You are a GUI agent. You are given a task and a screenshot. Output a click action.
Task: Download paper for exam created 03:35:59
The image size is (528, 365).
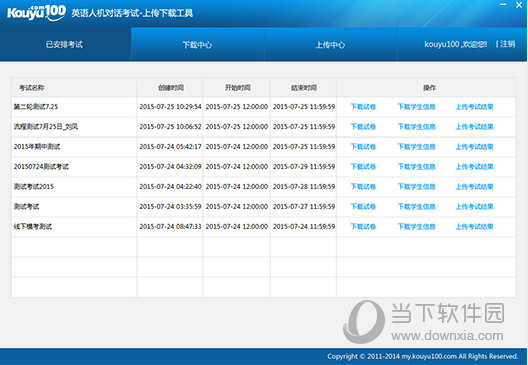click(363, 206)
